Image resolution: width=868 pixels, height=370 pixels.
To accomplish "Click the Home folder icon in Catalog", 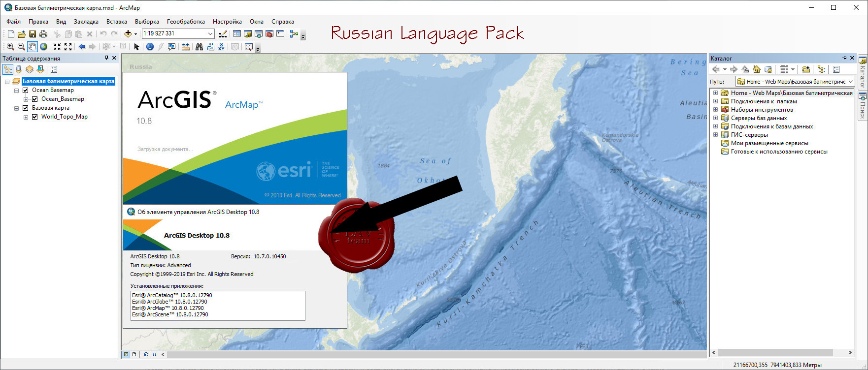I will 757,69.
